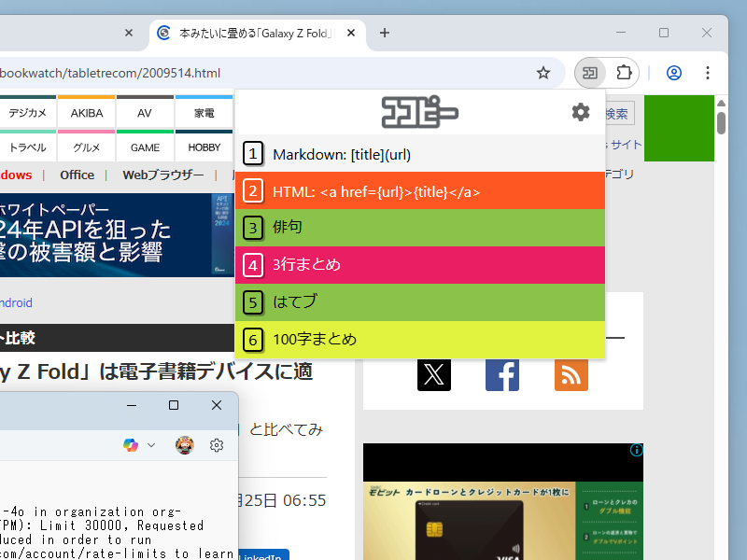Open the RSS feed icon
This screenshot has height=560, width=747.
click(x=571, y=375)
